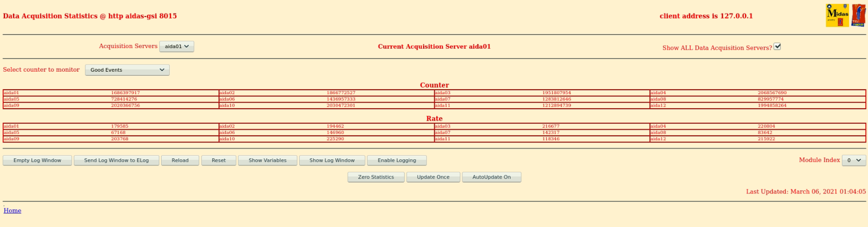Select rate value 179585 for aida01
This screenshot has width=868, height=227.
119,126
